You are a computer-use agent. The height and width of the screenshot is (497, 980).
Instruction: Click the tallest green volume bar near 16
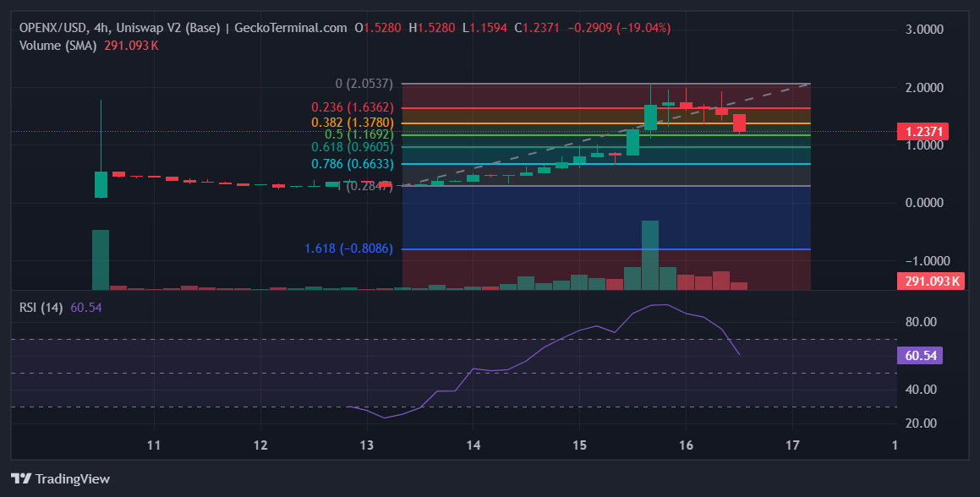(650, 254)
